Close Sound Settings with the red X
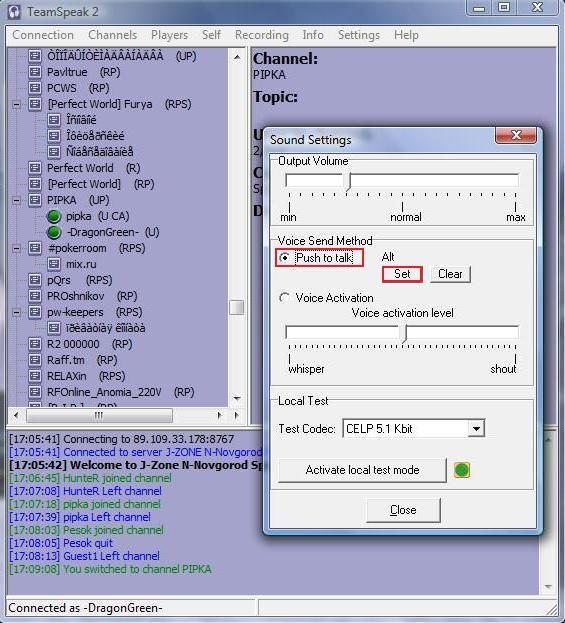This screenshot has height=623, width=565. point(516,135)
